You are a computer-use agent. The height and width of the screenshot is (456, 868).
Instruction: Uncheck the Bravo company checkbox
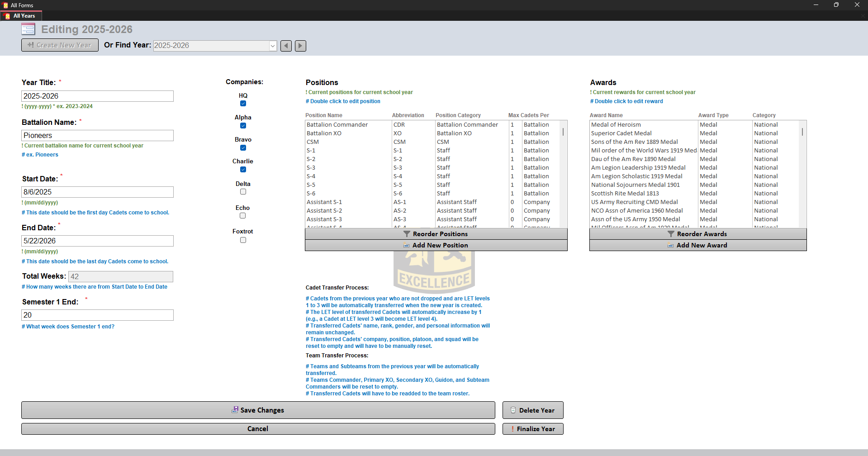[243, 148]
